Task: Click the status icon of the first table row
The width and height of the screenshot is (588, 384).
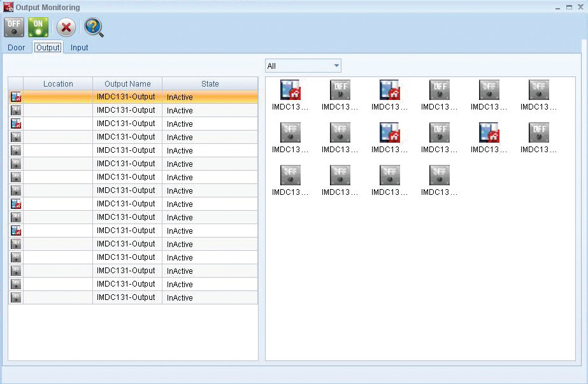Action: click(16, 97)
